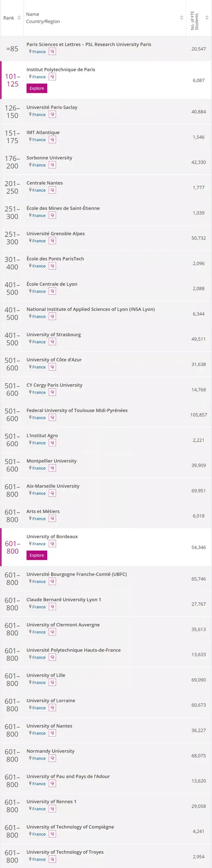
Task: Click graduation cap icon for University of Strasbourg
Action: (x=52, y=342)
